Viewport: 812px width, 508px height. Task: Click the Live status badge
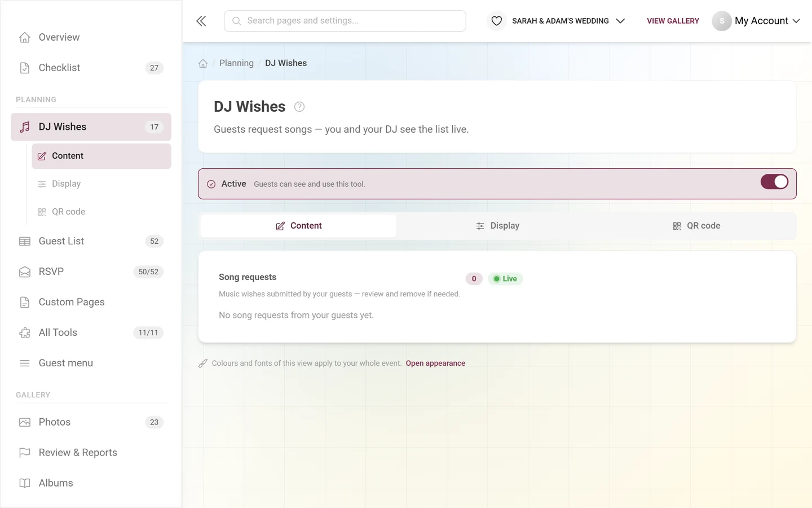coord(505,279)
